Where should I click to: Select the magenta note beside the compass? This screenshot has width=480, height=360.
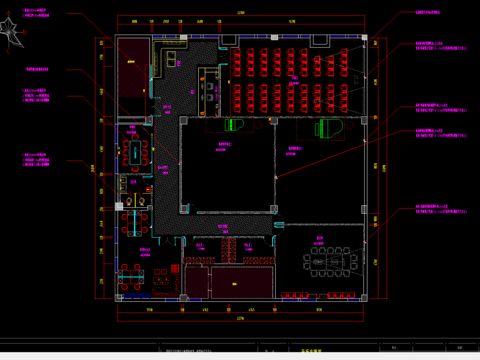pyautogui.click(x=36, y=13)
